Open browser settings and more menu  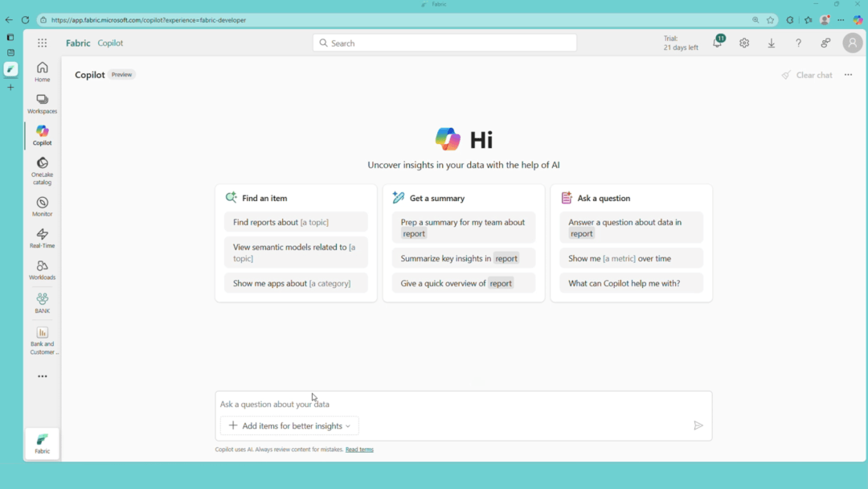841,20
